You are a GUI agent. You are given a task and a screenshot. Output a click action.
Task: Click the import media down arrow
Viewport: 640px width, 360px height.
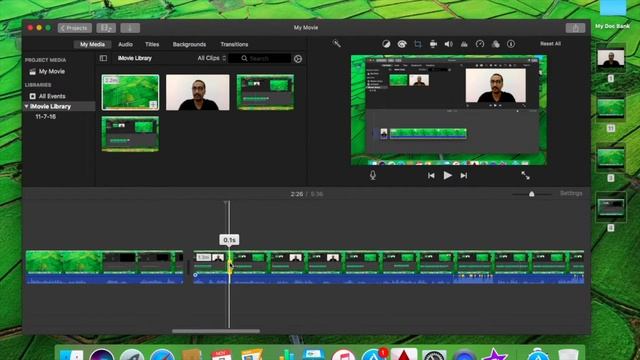point(130,28)
